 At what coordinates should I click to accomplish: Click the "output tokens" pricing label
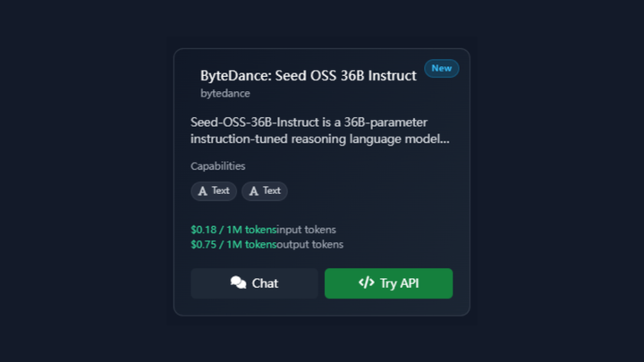pos(310,244)
